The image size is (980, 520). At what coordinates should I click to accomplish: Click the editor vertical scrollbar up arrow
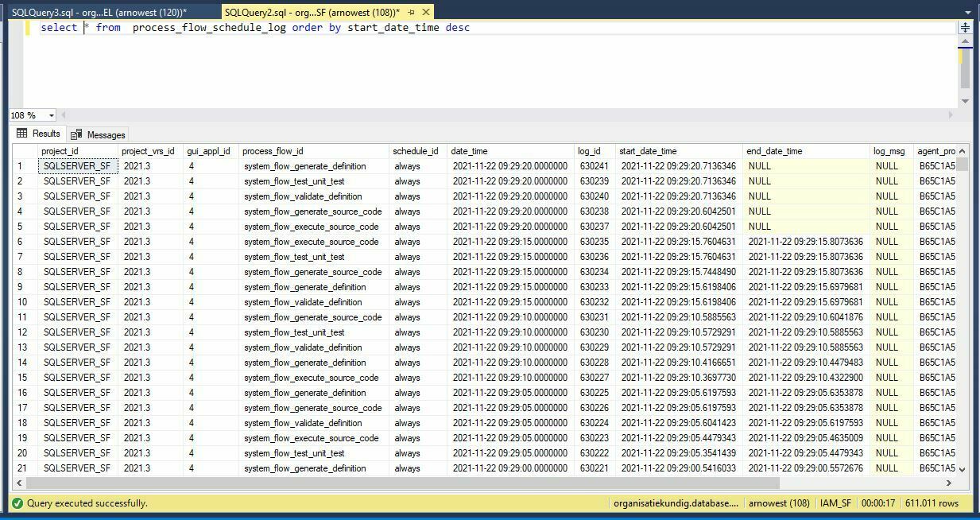(x=965, y=41)
